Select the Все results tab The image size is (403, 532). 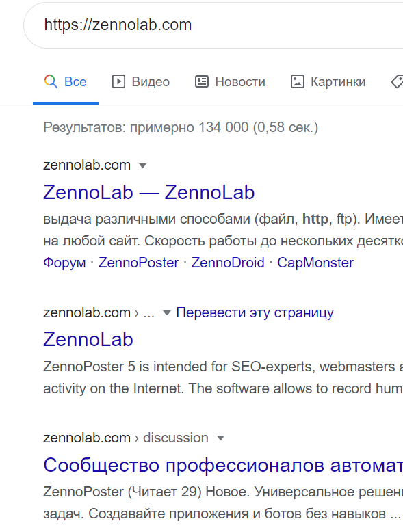click(x=66, y=82)
